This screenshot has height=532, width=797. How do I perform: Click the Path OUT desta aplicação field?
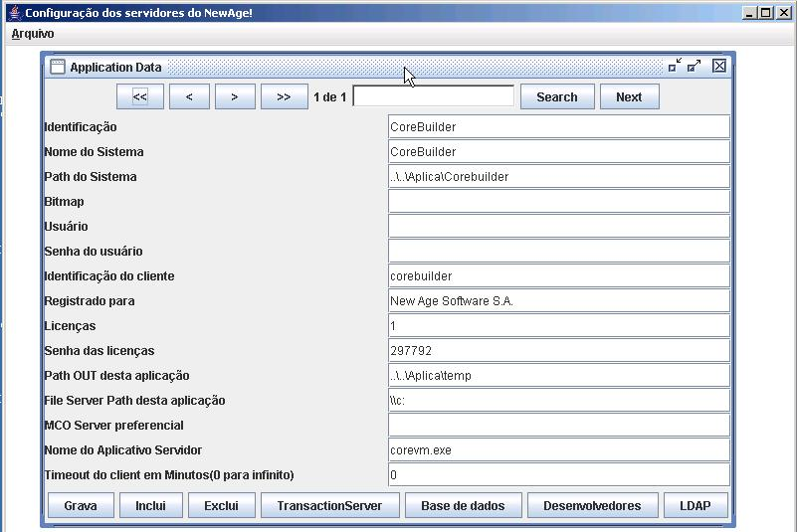(x=559, y=376)
